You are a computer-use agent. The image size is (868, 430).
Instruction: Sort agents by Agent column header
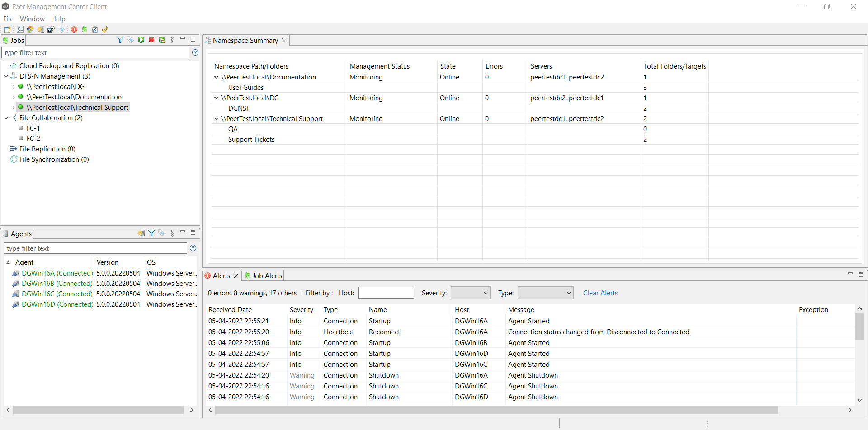[24, 262]
